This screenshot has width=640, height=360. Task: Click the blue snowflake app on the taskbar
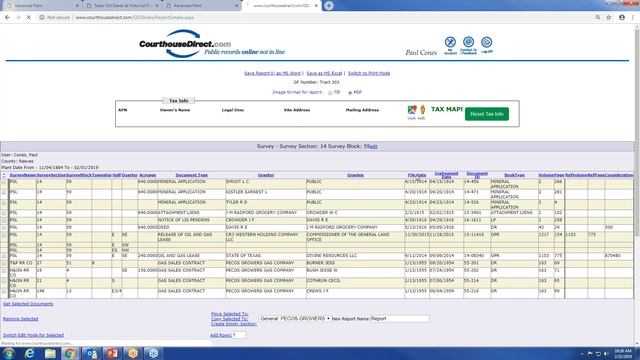tap(153, 353)
